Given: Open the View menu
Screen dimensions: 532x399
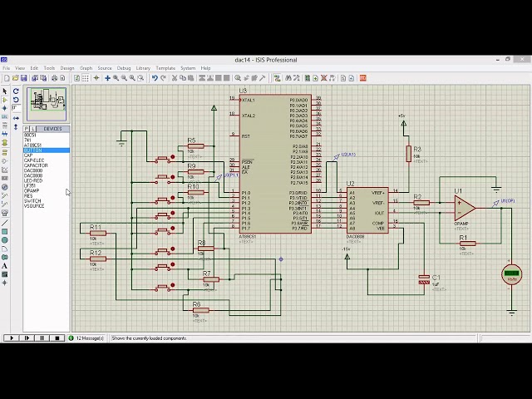Looking at the screenshot, I should (20, 68).
